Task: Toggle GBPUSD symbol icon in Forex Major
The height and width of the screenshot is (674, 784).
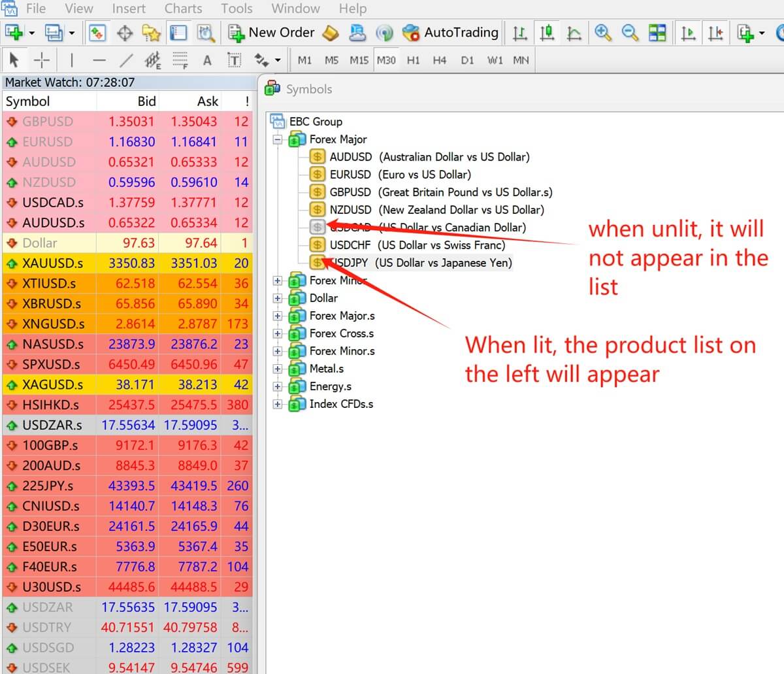Action: click(x=317, y=192)
